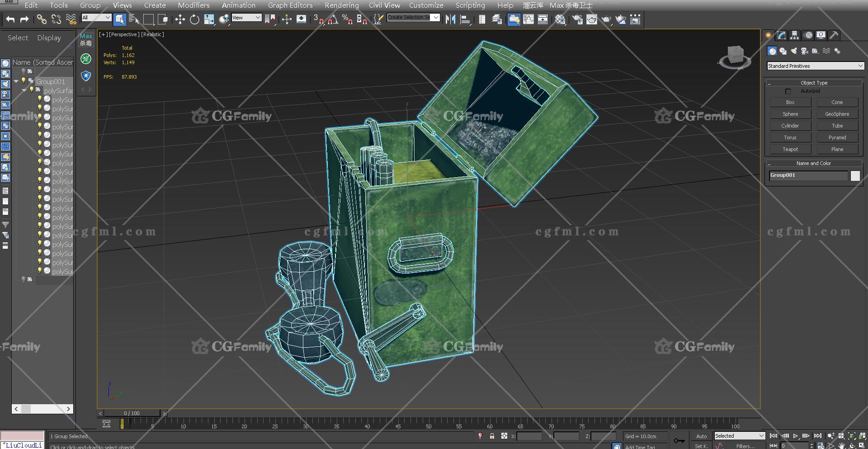Switch to the Utilities hammer tab
The height and width of the screenshot is (449, 868).
coord(834,35)
